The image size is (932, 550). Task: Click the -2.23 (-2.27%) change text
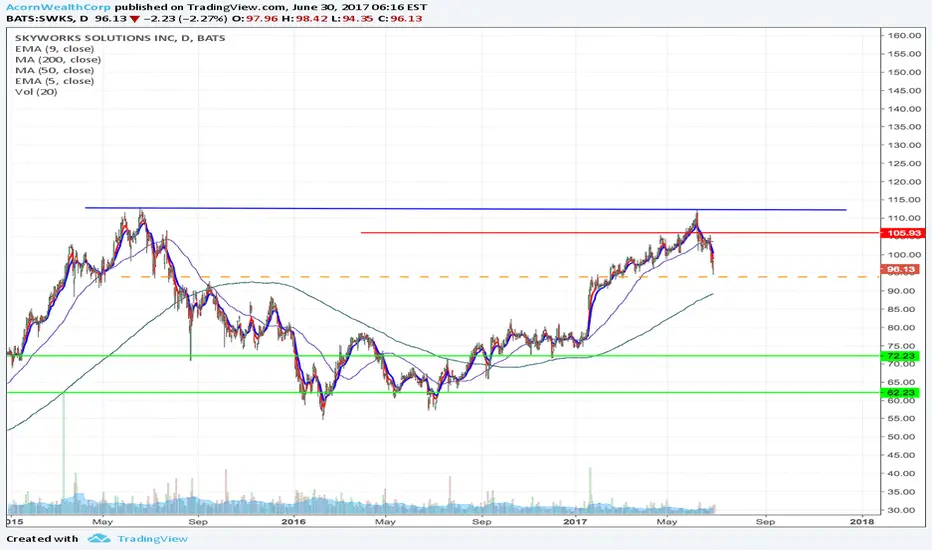185,18
